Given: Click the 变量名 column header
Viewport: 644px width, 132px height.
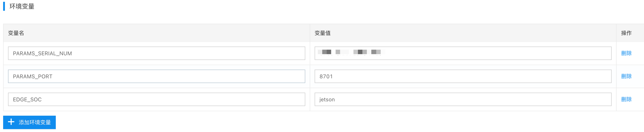Looking at the screenshot, I should tap(16, 33).
